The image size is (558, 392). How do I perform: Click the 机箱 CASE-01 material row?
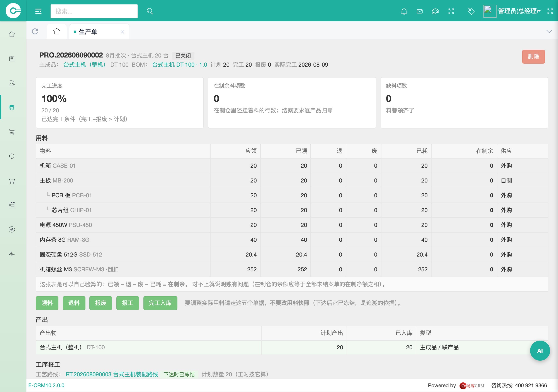click(292, 166)
